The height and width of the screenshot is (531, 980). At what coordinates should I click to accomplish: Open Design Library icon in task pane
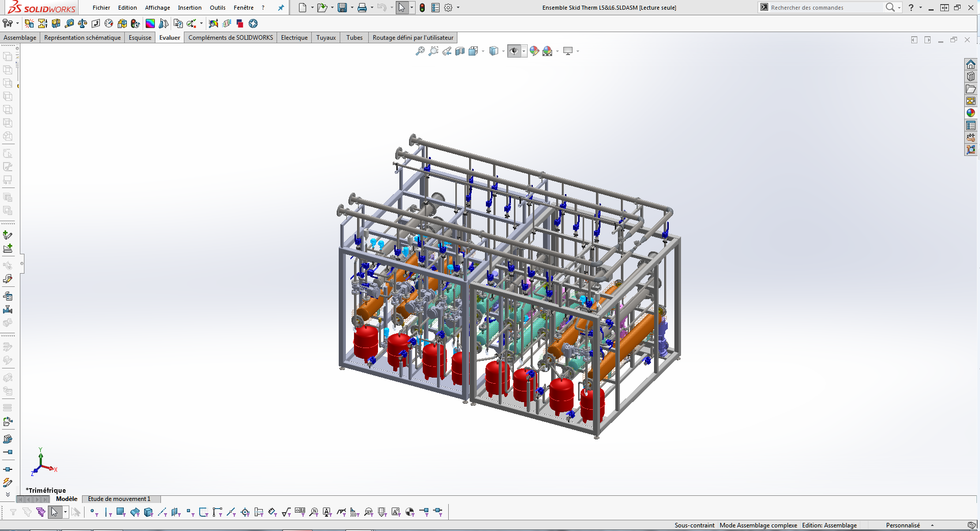tap(971, 76)
